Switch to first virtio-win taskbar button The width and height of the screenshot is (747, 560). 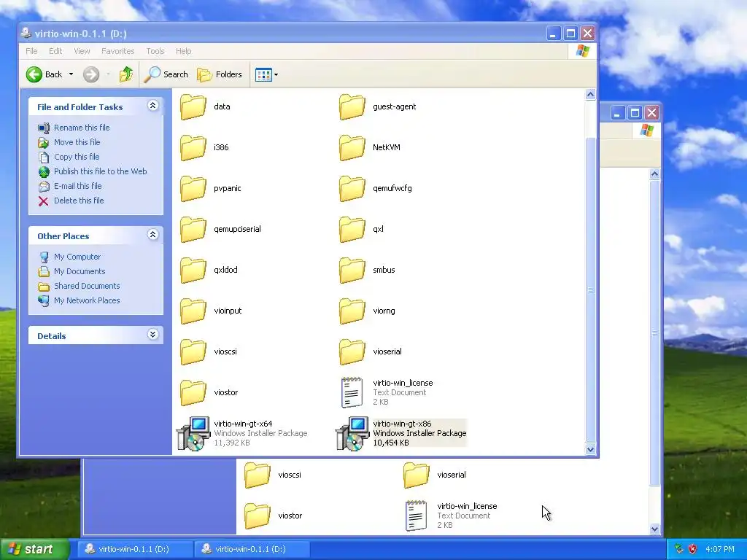135,549
